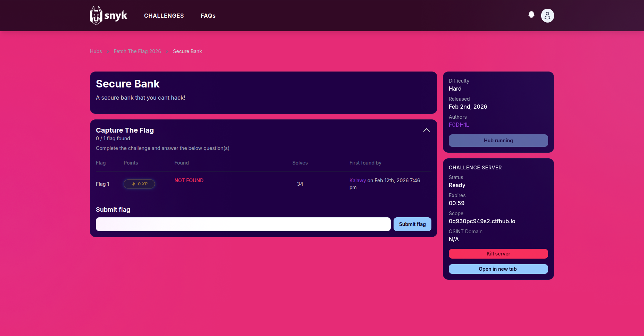The width and height of the screenshot is (644, 336).
Task: Open author F0DH1L profile
Action: pyautogui.click(x=459, y=125)
